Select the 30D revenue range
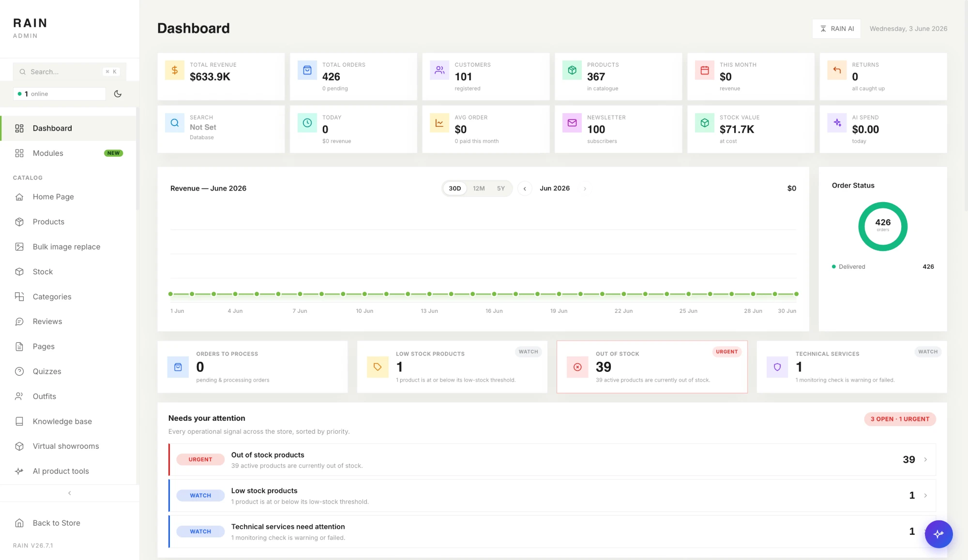 tap(454, 189)
